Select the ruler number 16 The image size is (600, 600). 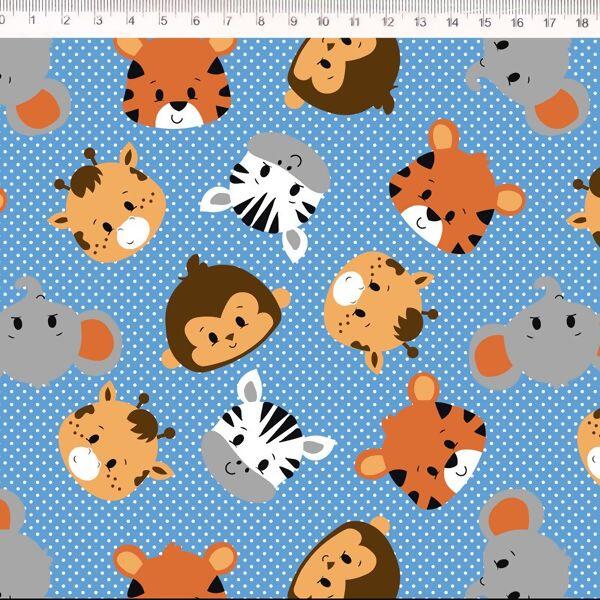click(517, 23)
